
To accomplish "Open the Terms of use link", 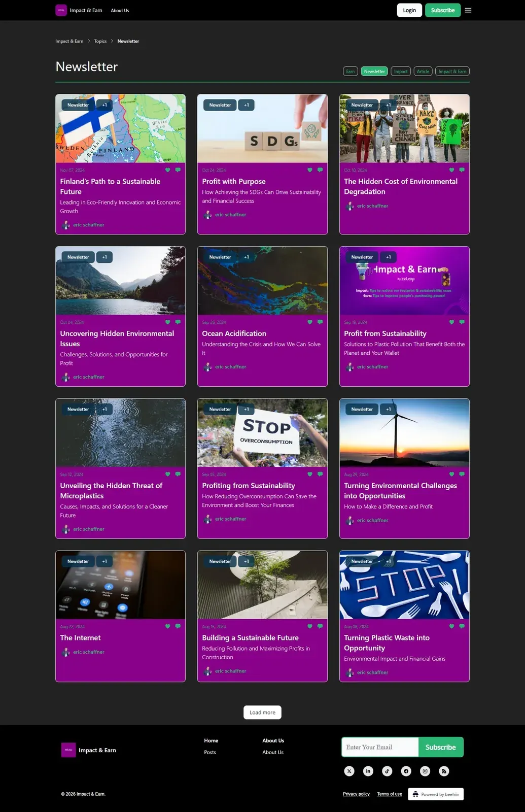I will pos(390,794).
